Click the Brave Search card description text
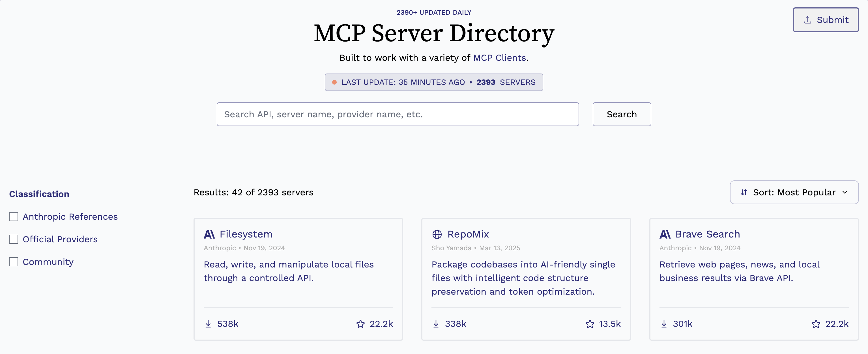The image size is (868, 354). tap(739, 271)
